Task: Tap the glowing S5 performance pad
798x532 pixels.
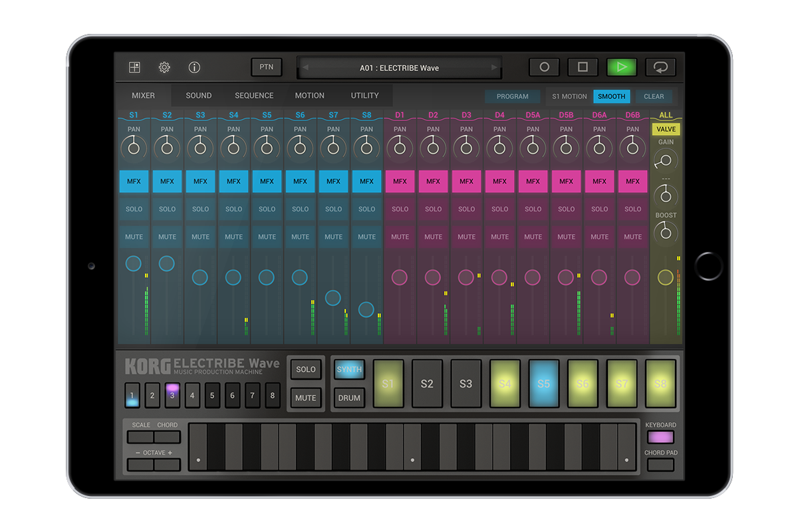Action: point(543,384)
